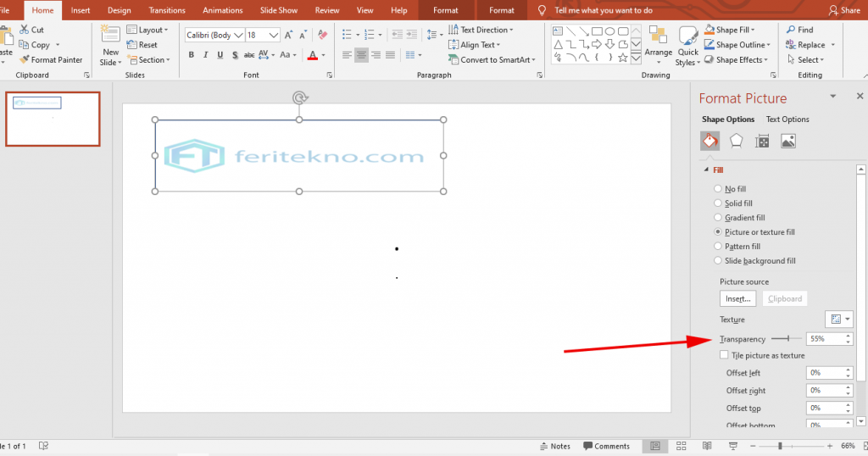Viewport: 868px width, 456px height.
Task: Click the Insert... picture source button
Action: (x=738, y=299)
